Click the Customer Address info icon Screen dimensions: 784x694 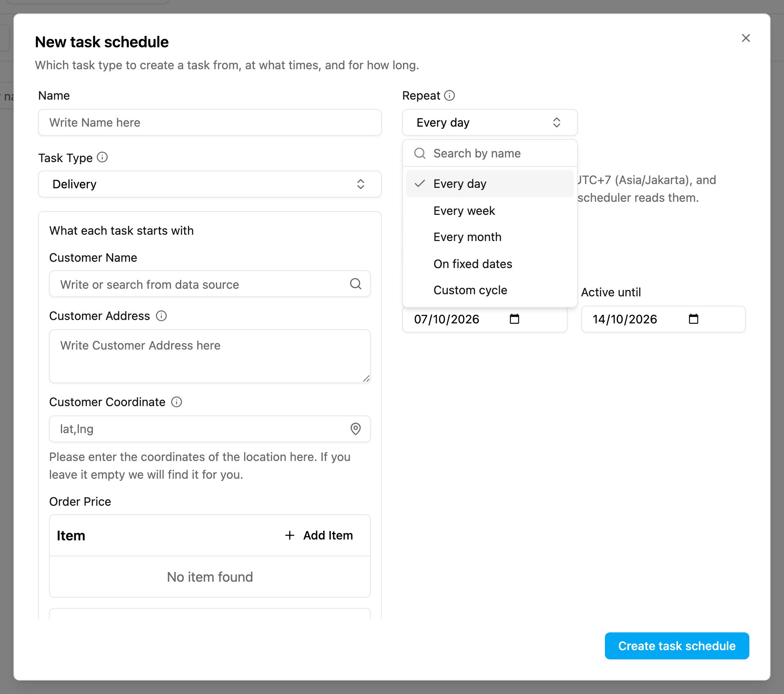[x=161, y=316]
